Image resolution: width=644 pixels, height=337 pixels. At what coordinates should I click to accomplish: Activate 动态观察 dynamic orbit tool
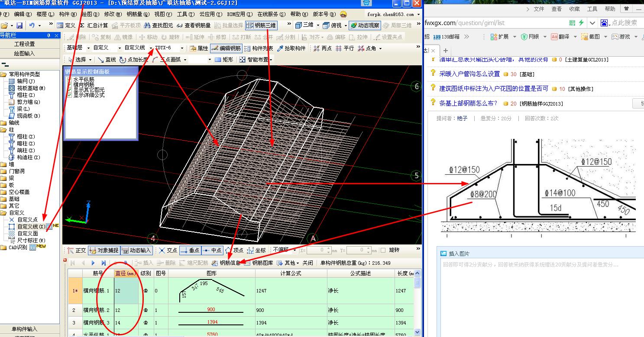tap(365, 26)
